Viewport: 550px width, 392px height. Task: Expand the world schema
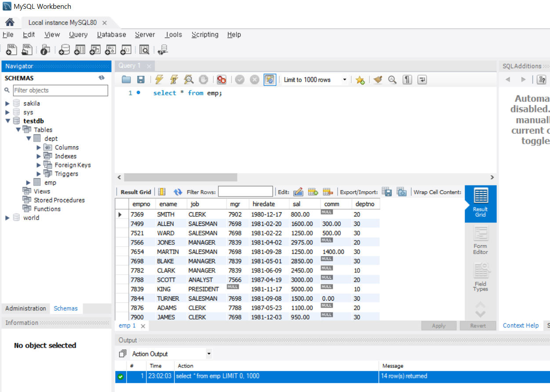tap(7, 218)
